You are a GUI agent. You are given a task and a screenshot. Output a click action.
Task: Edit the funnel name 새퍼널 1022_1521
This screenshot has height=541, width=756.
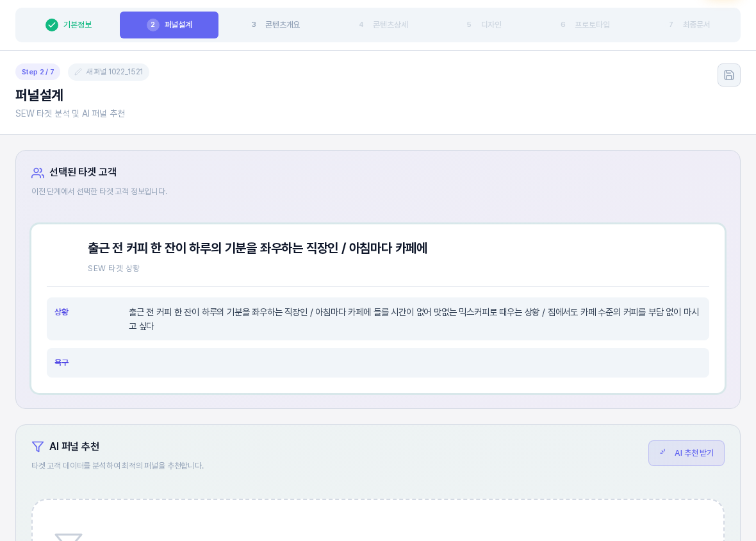pos(108,72)
